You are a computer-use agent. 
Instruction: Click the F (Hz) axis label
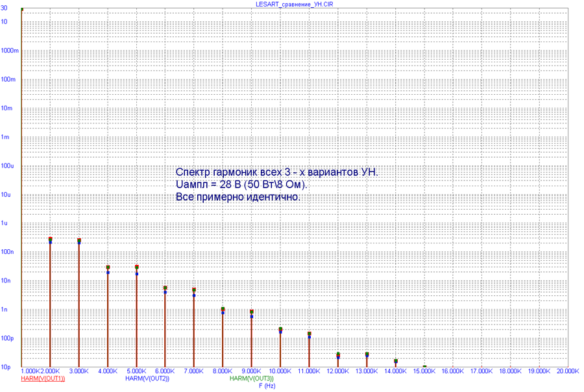(267, 386)
